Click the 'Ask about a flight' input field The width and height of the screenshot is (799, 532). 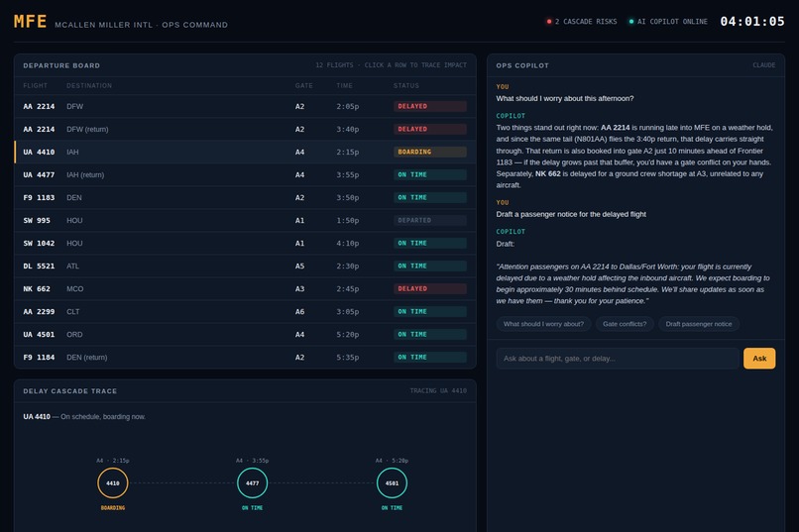(x=617, y=359)
